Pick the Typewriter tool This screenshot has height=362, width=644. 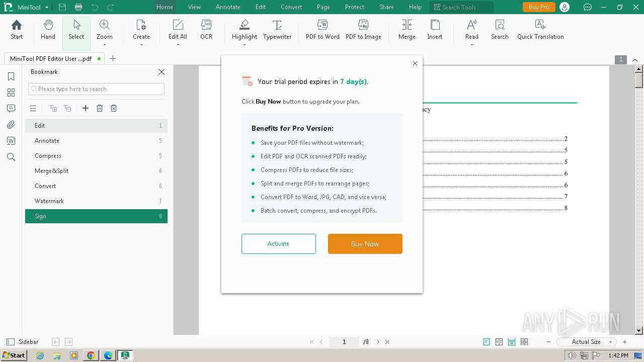pyautogui.click(x=277, y=30)
